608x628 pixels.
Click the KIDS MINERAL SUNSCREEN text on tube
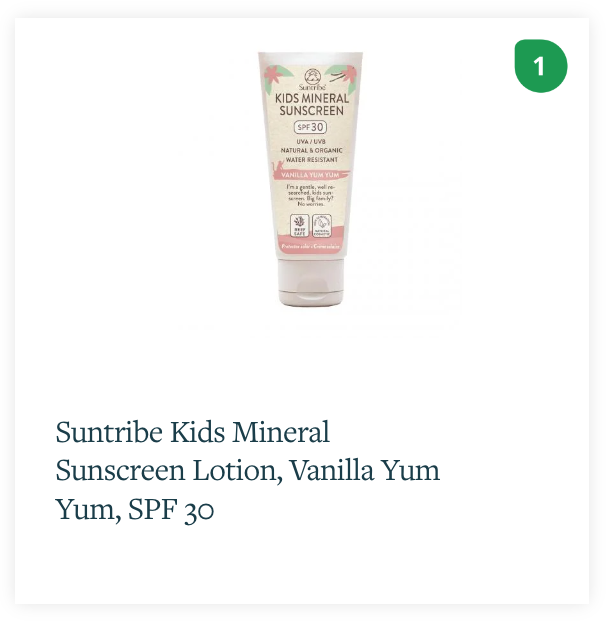tap(312, 104)
